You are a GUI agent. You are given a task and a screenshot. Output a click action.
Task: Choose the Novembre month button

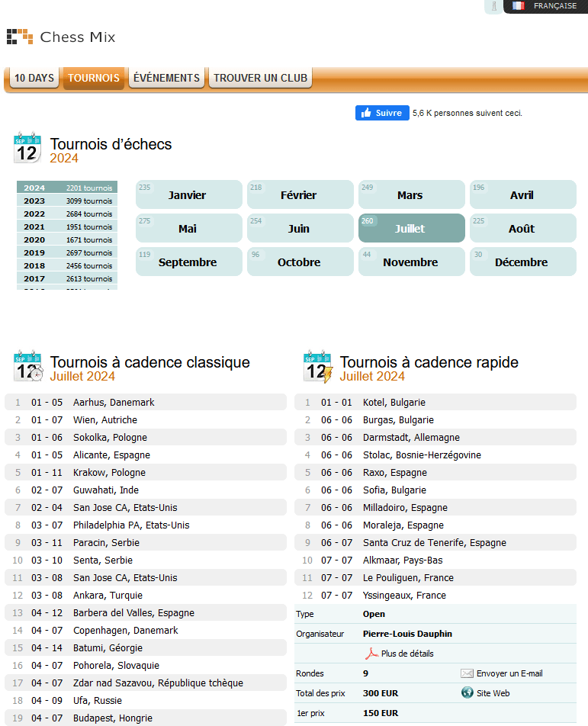(x=412, y=262)
